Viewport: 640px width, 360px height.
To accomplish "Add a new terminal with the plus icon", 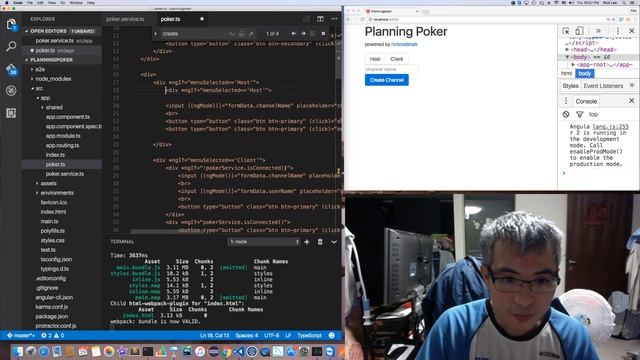I will 307,242.
